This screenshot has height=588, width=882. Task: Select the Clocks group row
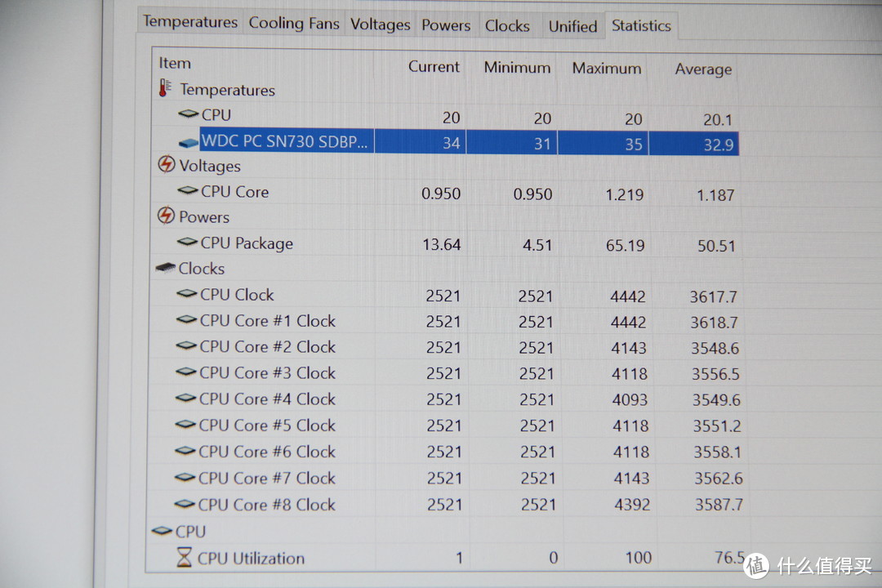click(x=202, y=269)
